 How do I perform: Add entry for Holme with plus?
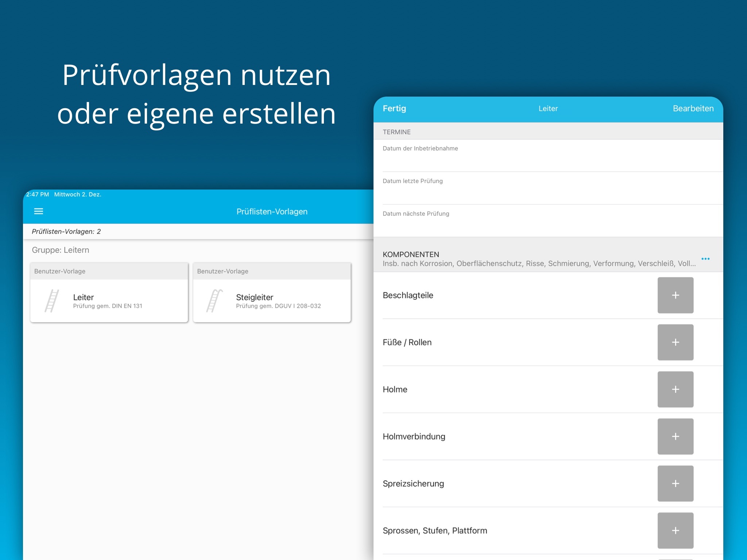676,389
